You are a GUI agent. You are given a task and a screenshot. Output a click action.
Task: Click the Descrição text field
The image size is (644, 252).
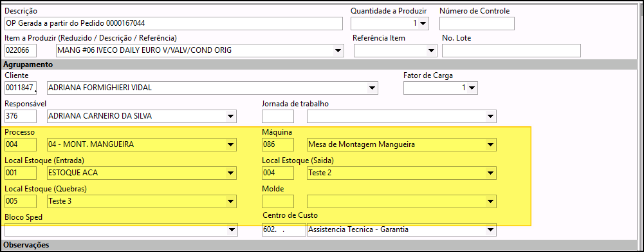pyautogui.click(x=173, y=23)
